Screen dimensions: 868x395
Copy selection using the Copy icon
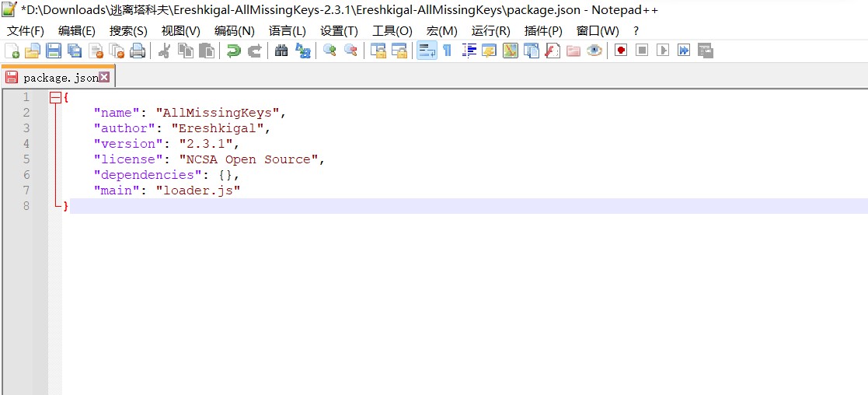pos(186,51)
